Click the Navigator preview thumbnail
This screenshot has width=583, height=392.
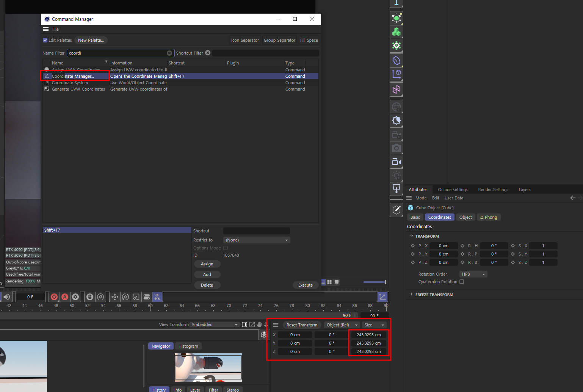point(208,367)
